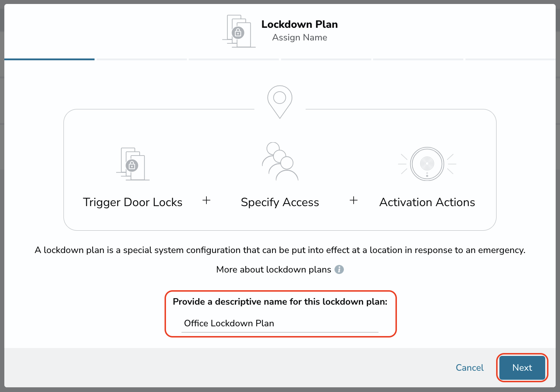Click the Lockdown Plan header door-lock icon
The height and width of the screenshot is (392, 560).
(239, 31)
